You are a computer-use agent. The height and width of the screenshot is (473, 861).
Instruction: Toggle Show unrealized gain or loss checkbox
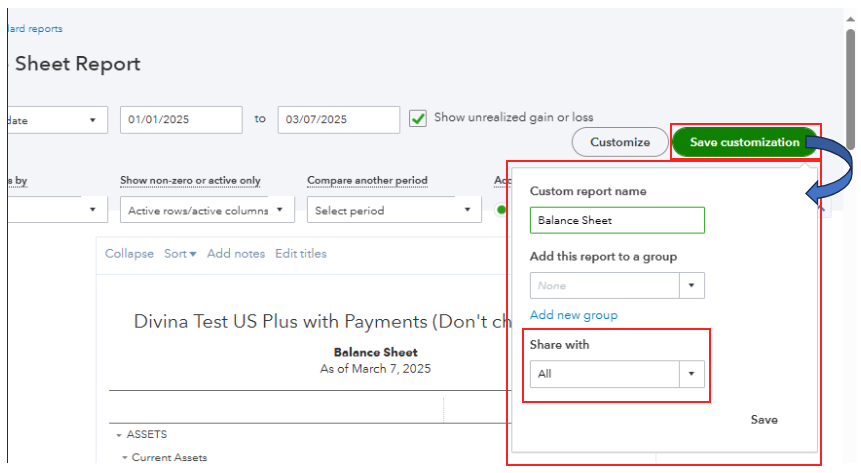[x=419, y=118]
